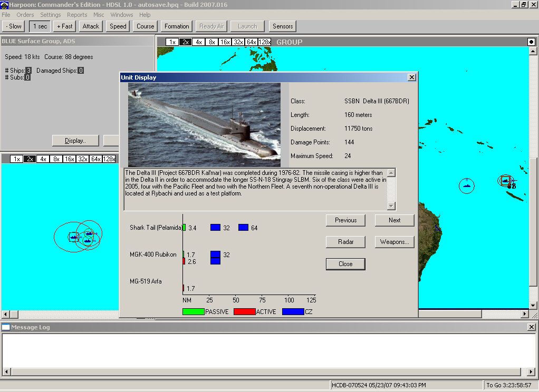Open the Orders menu
539x392 pixels.
tap(25, 15)
